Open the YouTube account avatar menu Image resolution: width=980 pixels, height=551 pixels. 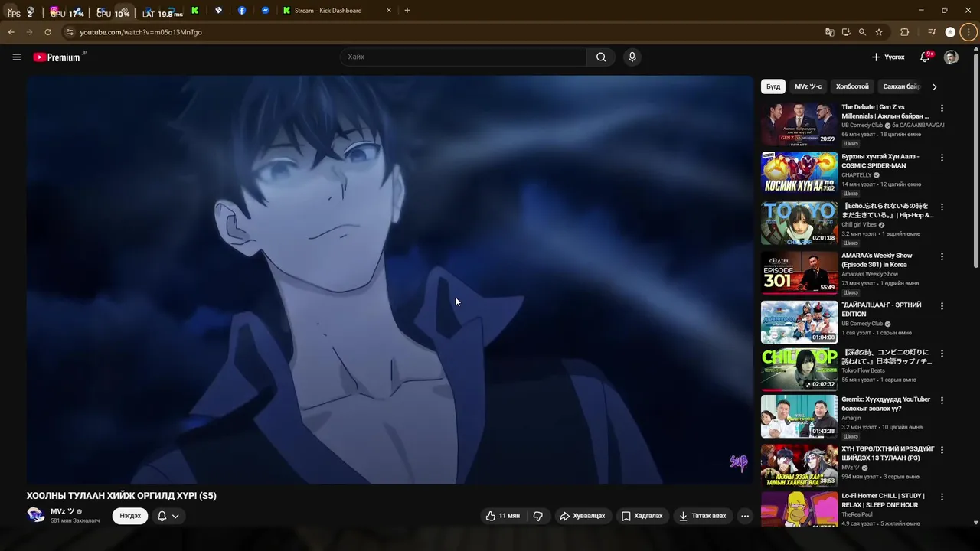pos(951,57)
